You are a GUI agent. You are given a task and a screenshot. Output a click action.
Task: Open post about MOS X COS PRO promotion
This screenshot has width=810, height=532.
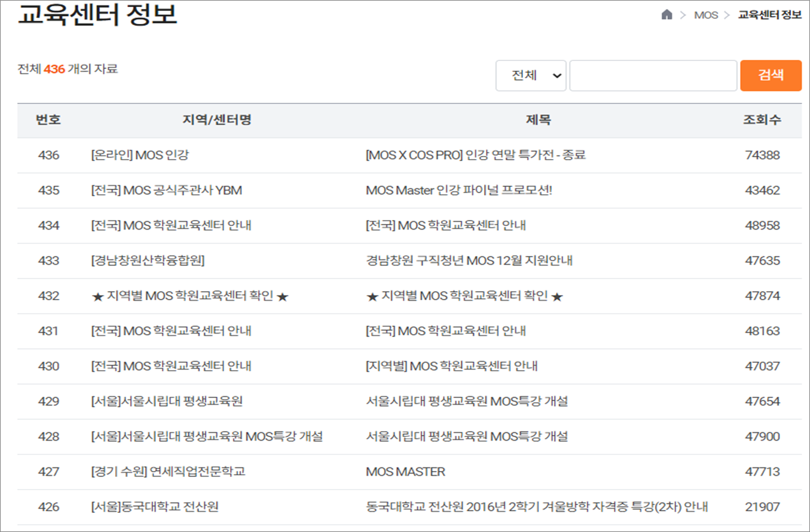pyautogui.click(x=476, y=155)
